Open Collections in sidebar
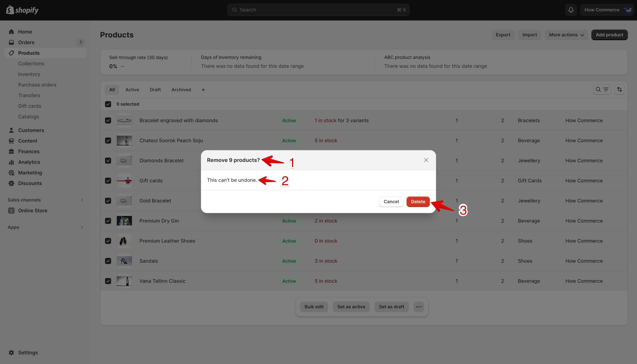The image size is (637, 364). pos(31,63)
